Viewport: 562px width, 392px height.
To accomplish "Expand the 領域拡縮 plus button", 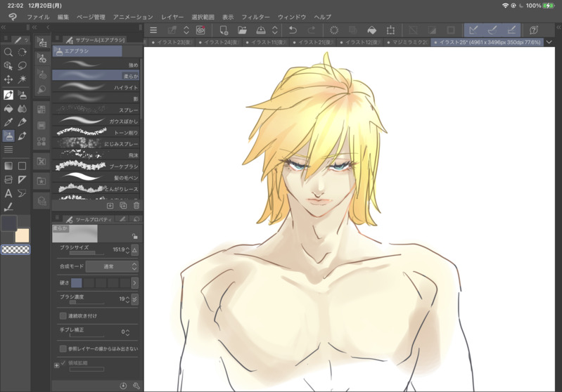I will pyautogui.click(x=57, y=365).
